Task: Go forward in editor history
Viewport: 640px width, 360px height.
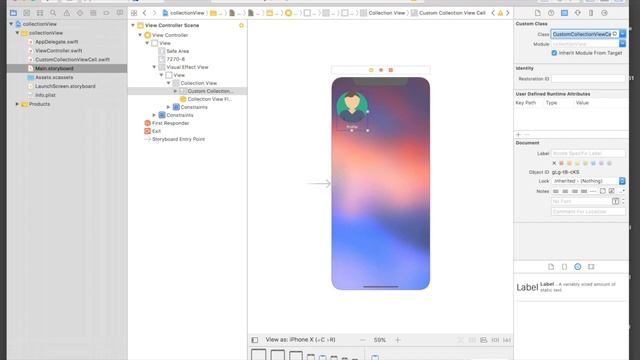Action: [x=154, y=13]
